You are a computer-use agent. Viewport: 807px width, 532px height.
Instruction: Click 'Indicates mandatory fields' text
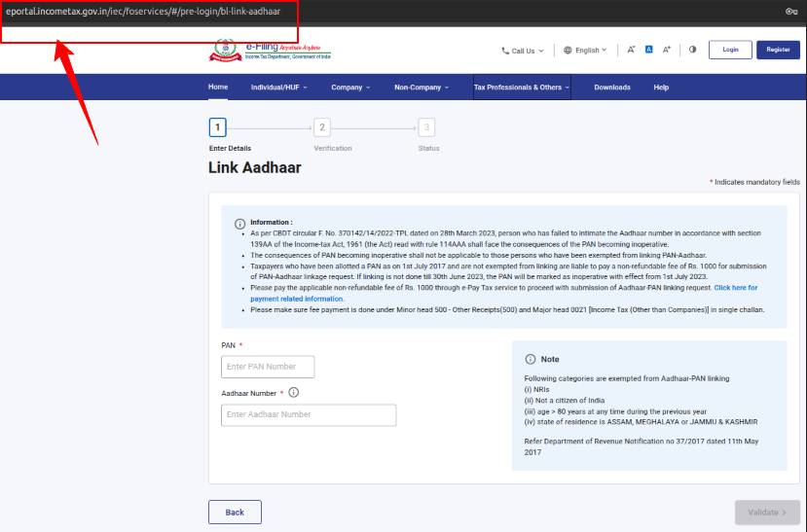pos(755,182)
